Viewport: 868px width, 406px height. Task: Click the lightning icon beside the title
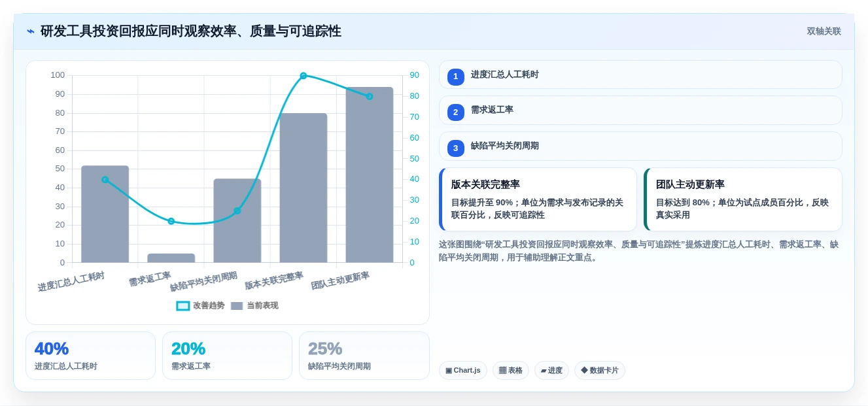click(x=31, y=31)
